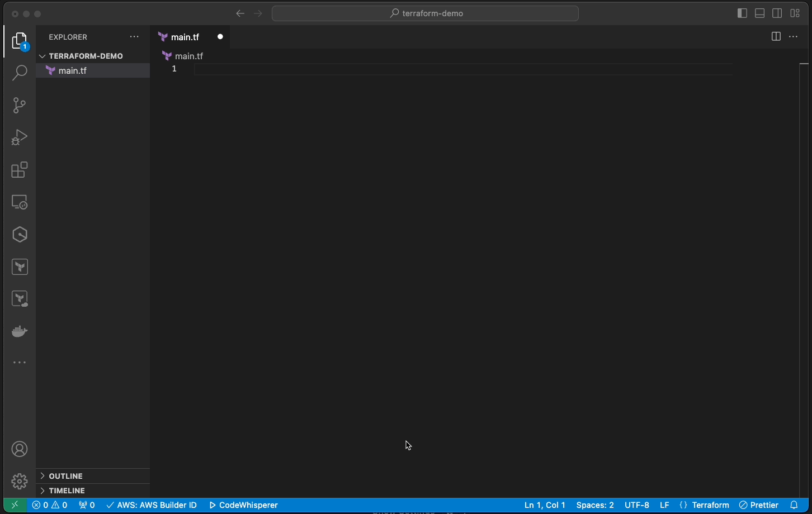Toggle the Panel layout visibility

[x=759, y=13]
